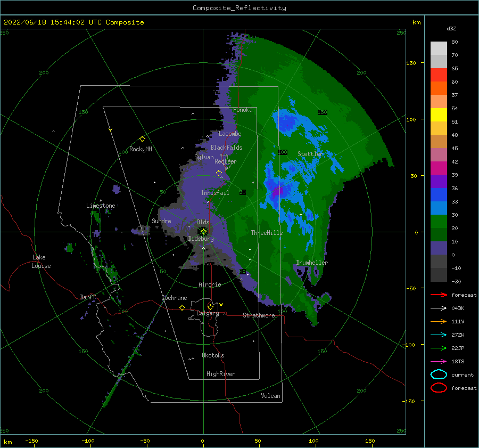Click the Okotoks town label
The width and height of the screenshot is (479, 448).
(x=213, y=355)
